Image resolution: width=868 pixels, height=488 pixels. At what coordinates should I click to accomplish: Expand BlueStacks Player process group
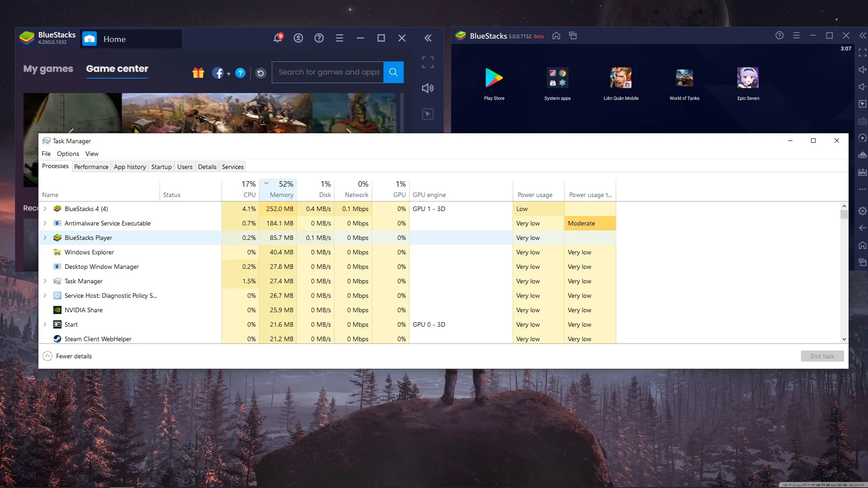click(45, 238)
